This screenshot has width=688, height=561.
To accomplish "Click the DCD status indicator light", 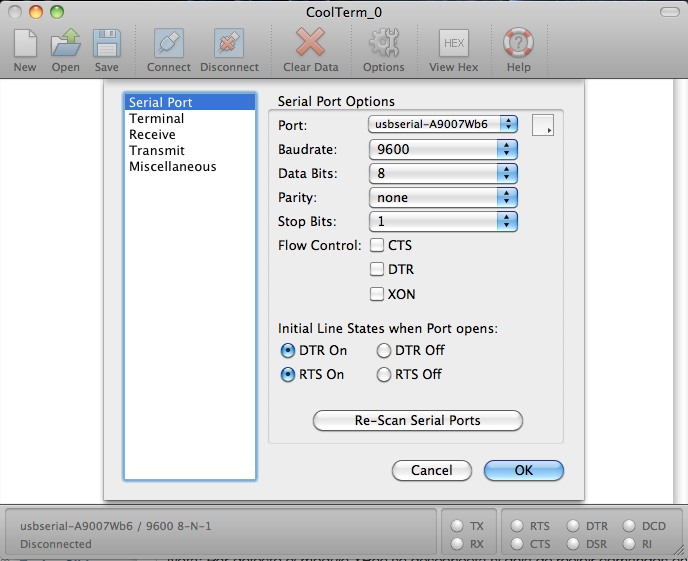I will pyautogui.click(x=629, y=525).
